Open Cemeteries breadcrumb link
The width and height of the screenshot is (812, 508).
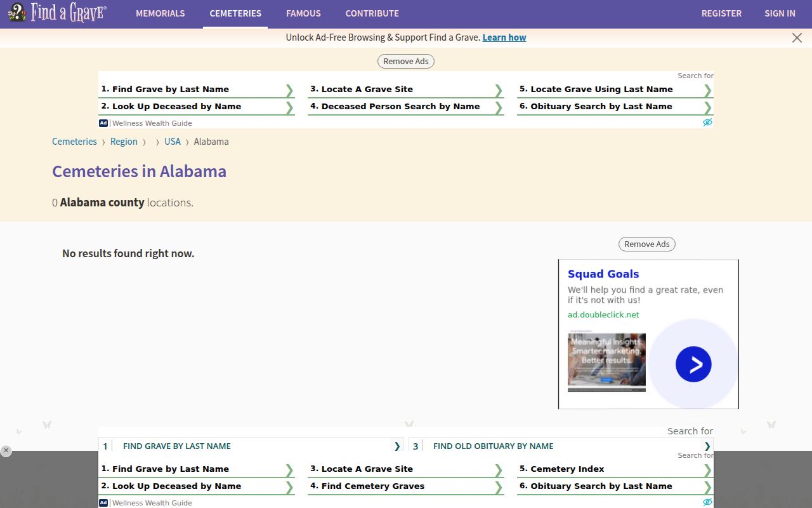[x=74, y=142]
